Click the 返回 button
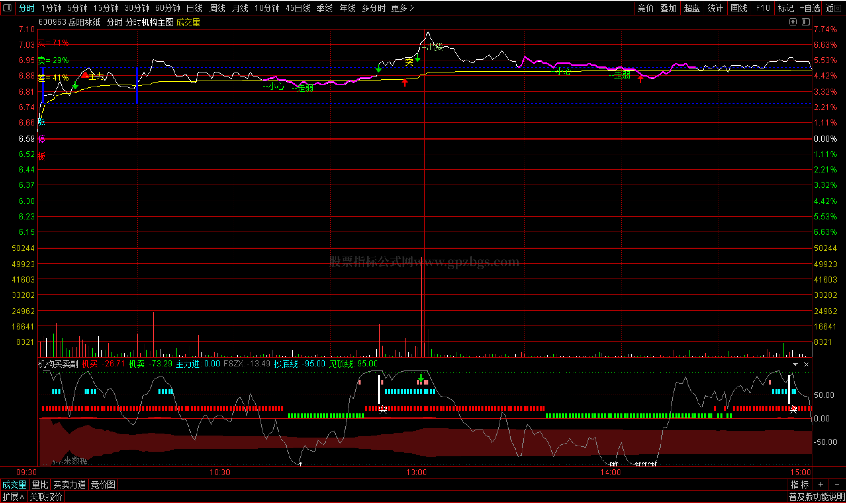Image resolution: width=846 pixels, height=504 pixels. tap(833, 8)
